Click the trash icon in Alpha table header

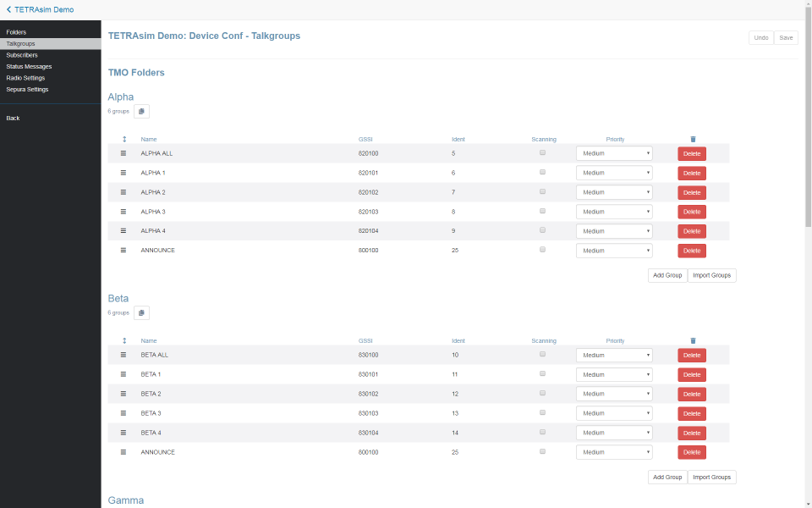[x=693, y=139]
